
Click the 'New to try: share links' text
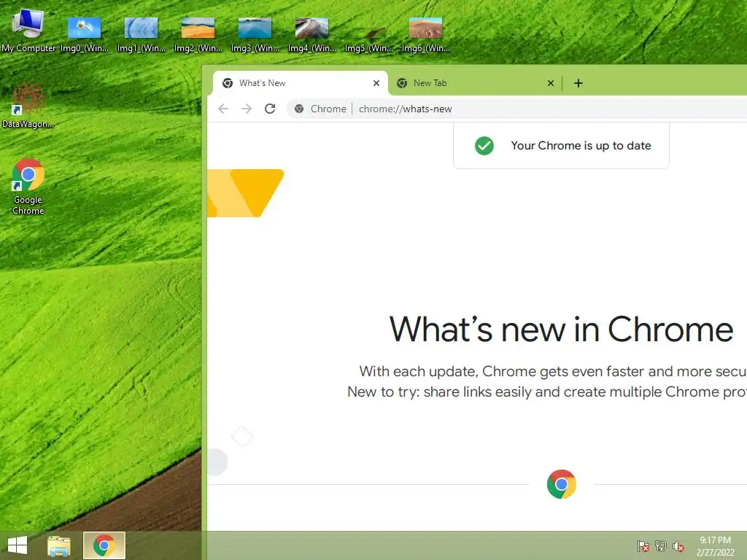point(547,392)
